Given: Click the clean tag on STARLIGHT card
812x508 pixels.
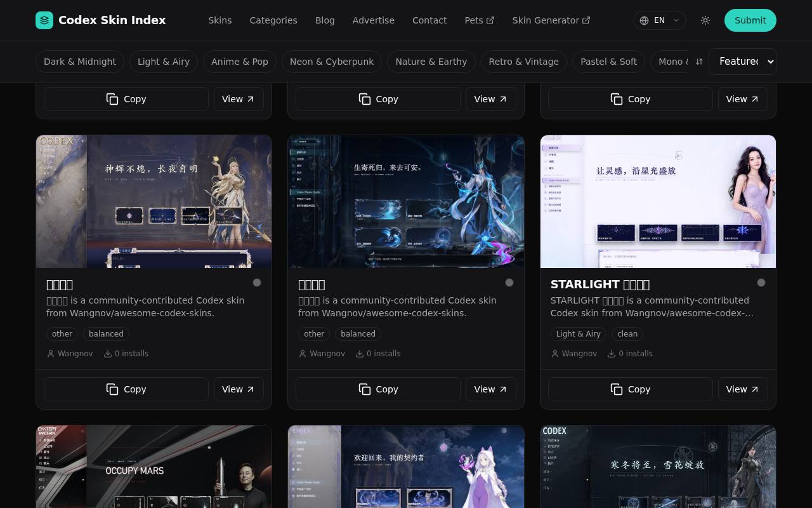Looking at the screenshot, I should 627,334.
